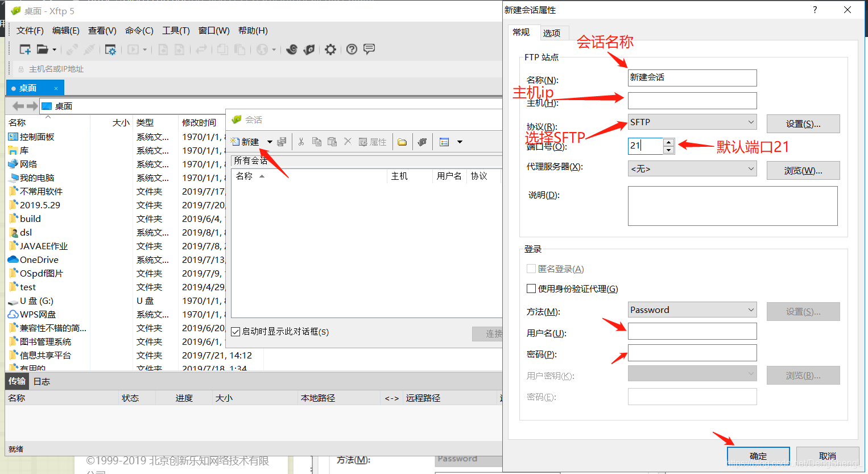Expand the globe icon dropdown arrow in toolbar
The width and height of the screenshot is (868, 474).
pyautogui.click(x=274, y=50)
